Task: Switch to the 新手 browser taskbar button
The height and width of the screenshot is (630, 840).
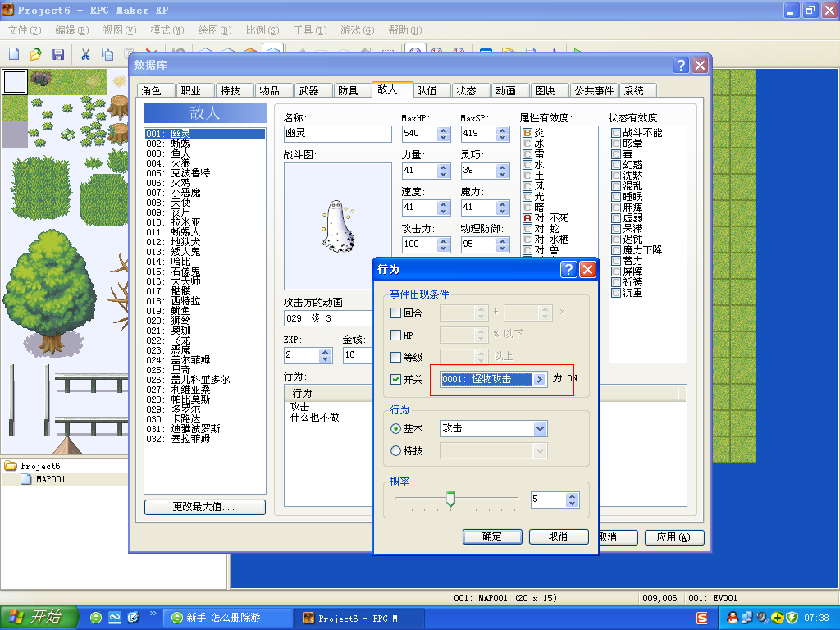Action: point(227,618)
